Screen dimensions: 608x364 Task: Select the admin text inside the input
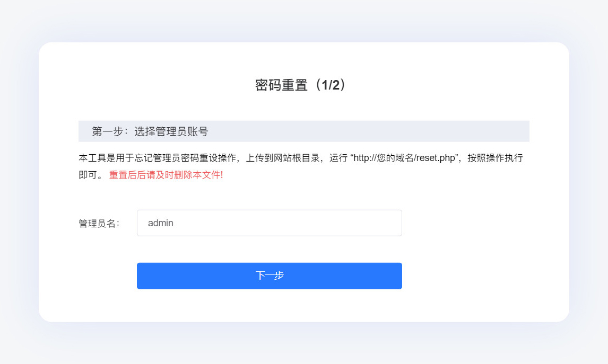coord(161,223)
